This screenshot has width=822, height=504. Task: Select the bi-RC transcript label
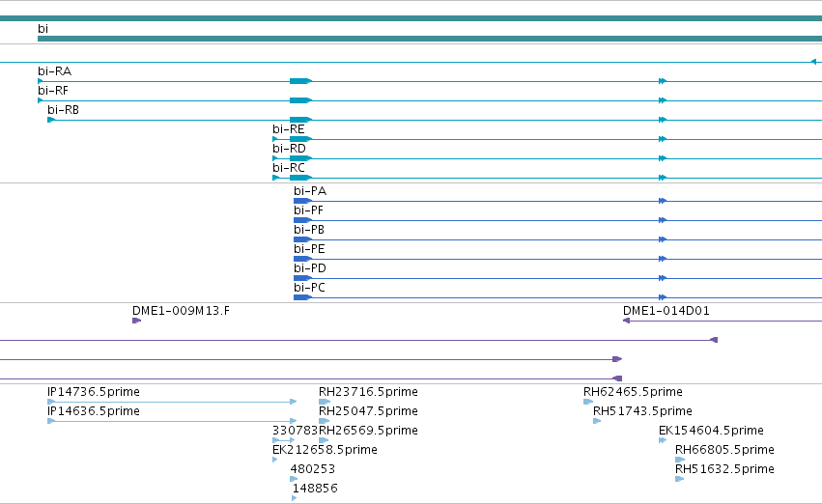(x=289, y=168)
